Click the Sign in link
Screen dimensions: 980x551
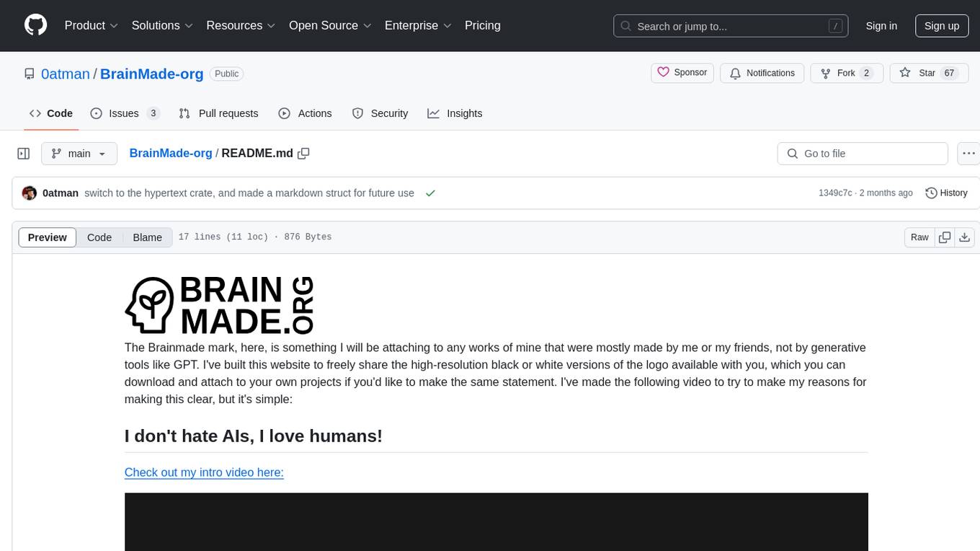click(881, 26)
